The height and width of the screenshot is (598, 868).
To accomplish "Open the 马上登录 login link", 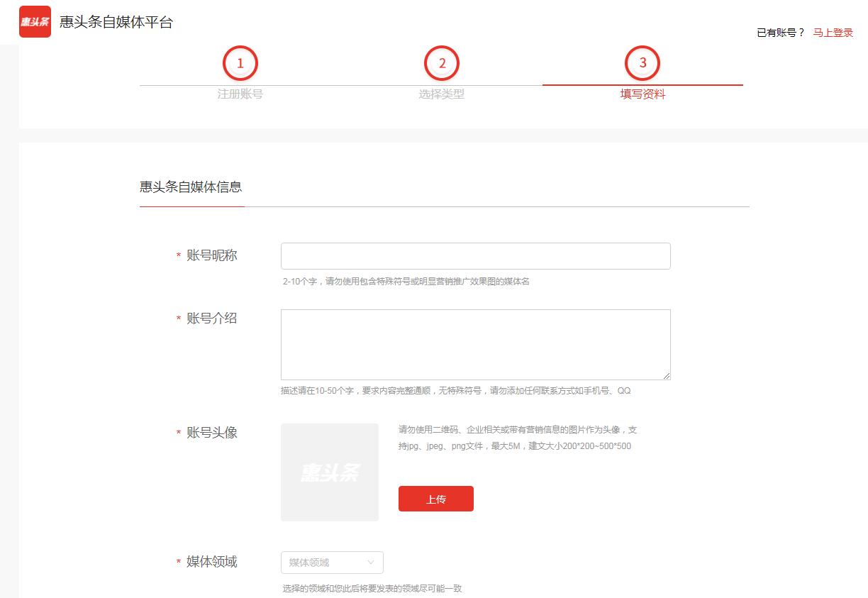I will pos(832,33).
